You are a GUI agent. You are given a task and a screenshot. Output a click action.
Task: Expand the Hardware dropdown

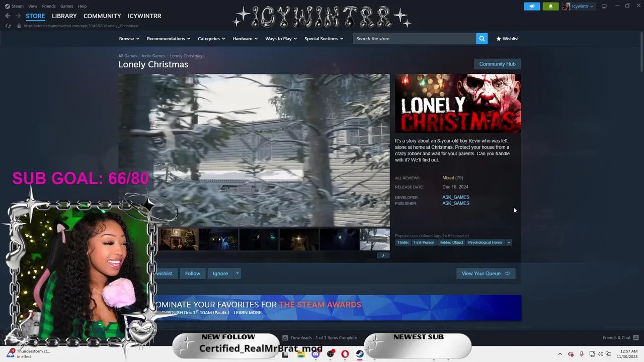click(245, 39)
